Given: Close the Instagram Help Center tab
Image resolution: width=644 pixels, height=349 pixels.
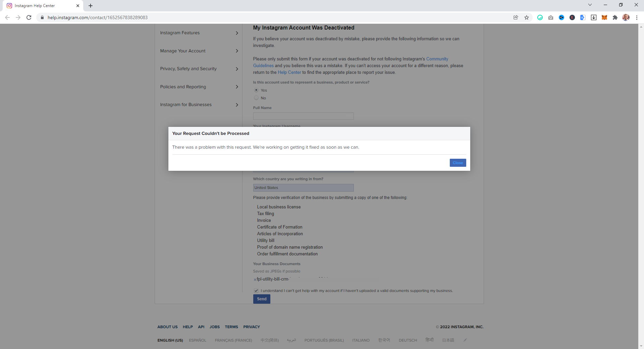Looking at the screenshot, I should pos(78,6).
